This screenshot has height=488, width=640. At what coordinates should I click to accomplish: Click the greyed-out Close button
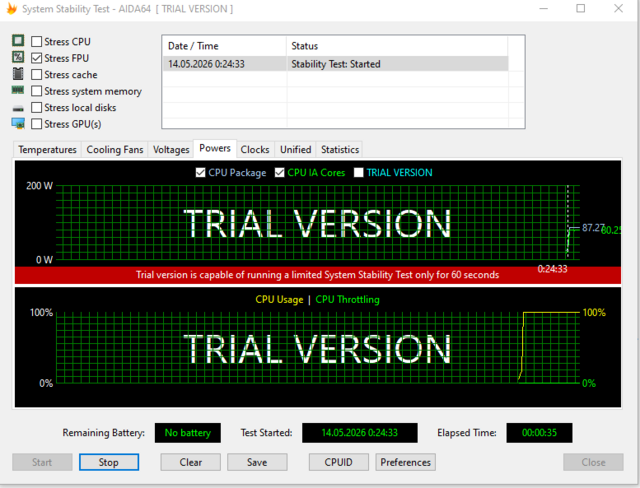pos(593,462)
